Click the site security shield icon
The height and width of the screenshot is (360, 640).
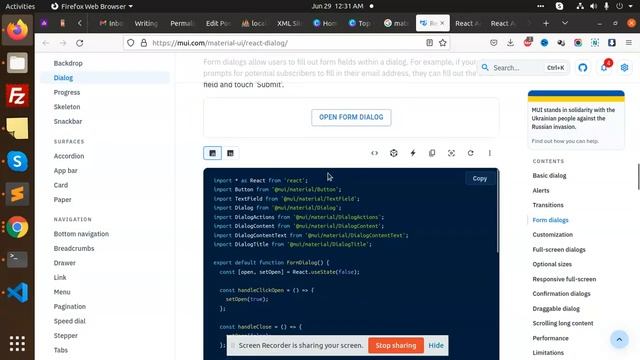(x=130, y=43)
